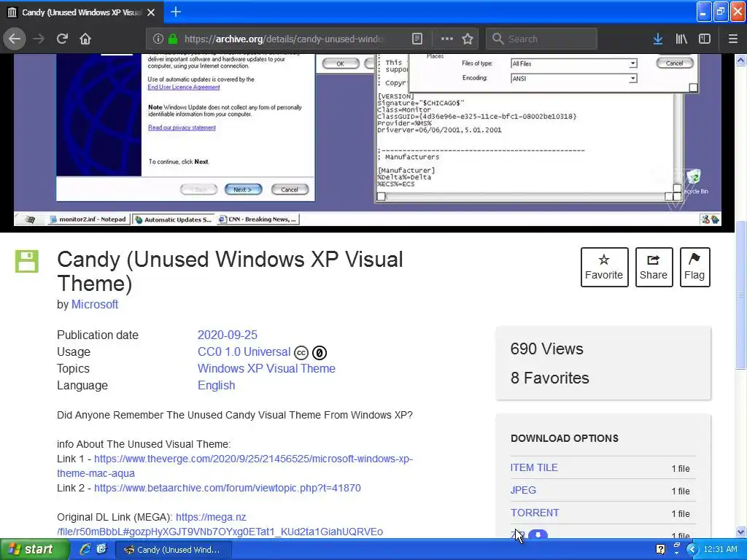Open the English language link
747x560 pixels.
click(x=216, y=385)
